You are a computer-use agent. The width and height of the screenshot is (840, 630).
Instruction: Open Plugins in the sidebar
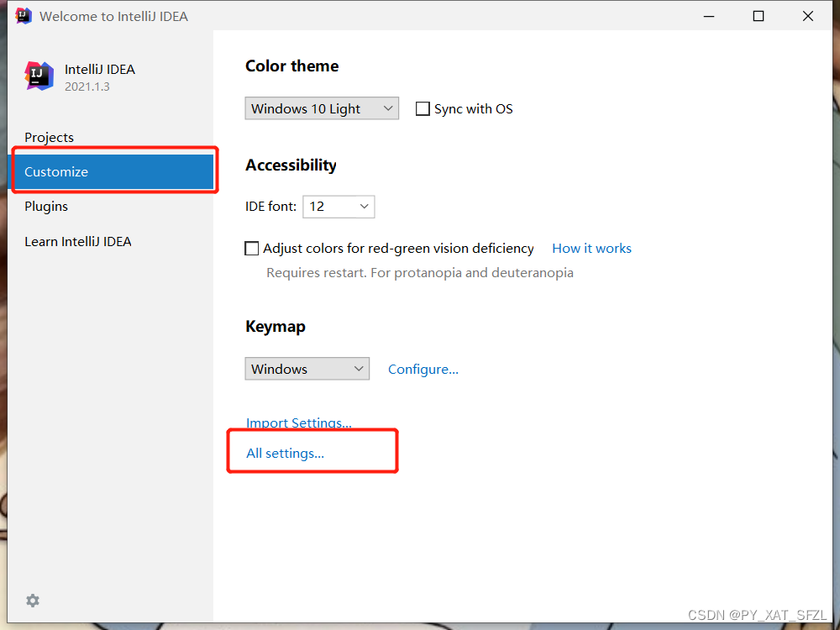pyautogui.click(x=46, y=207)
